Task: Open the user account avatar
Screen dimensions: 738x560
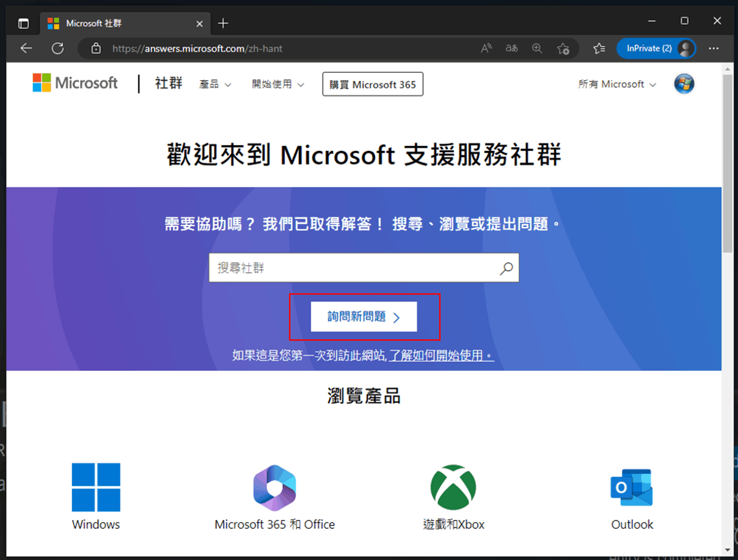Action: (684, 84)
